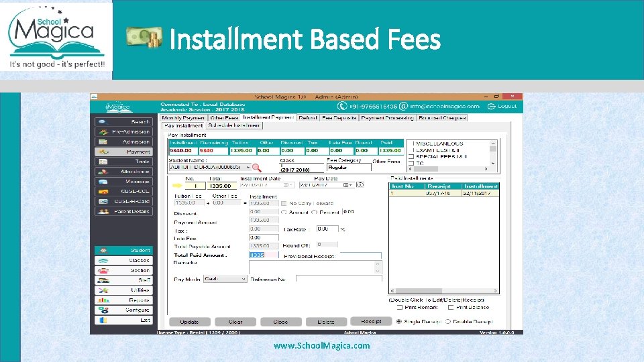Select the Student sidebar section

pos(123,250)
